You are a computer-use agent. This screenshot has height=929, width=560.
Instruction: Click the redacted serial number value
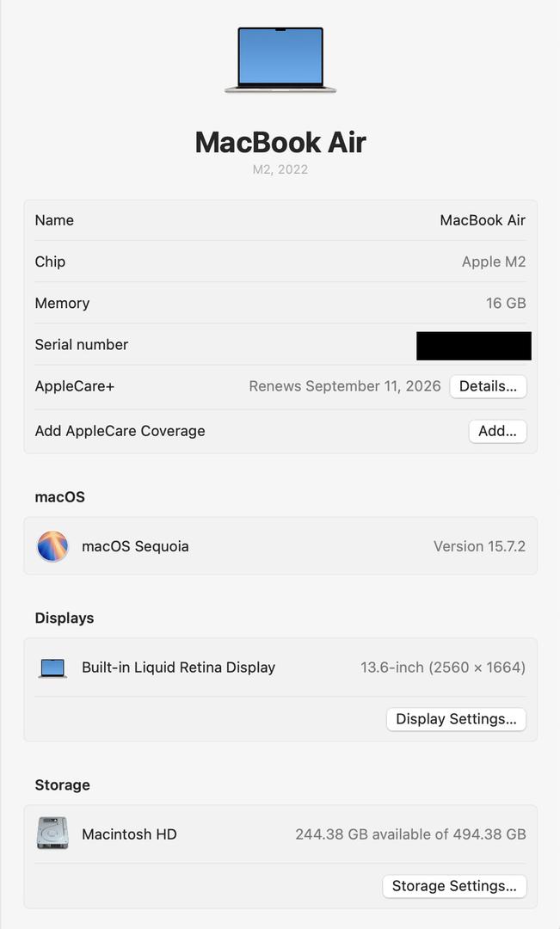click(473, 345)
